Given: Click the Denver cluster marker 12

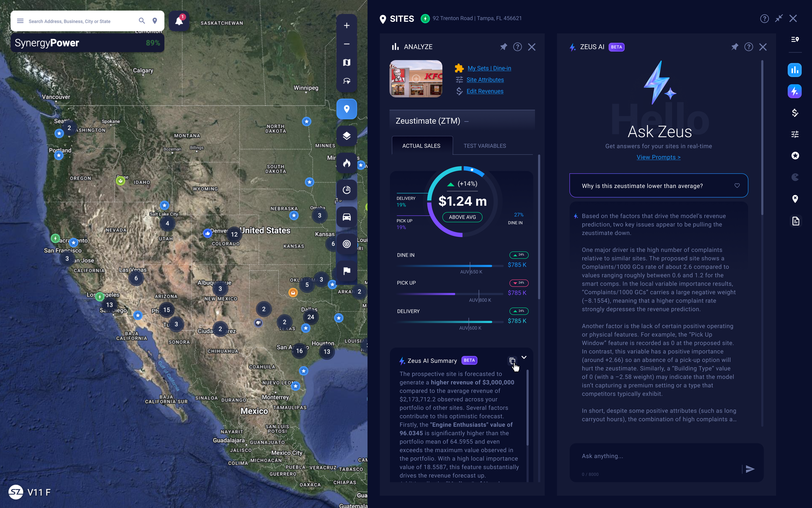Looking at the screenshot, I should click(x=234, y=235).
